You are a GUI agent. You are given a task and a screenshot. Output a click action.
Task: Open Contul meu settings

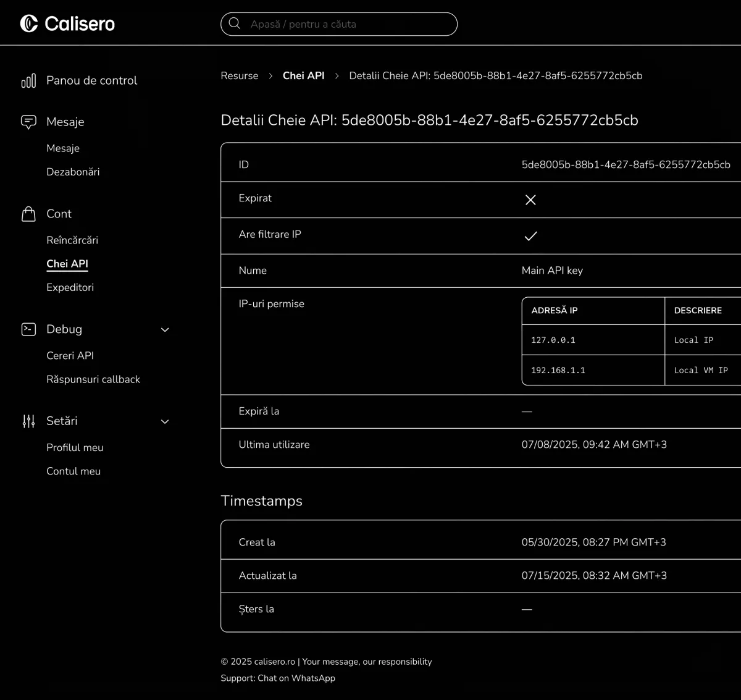[73, 471]
